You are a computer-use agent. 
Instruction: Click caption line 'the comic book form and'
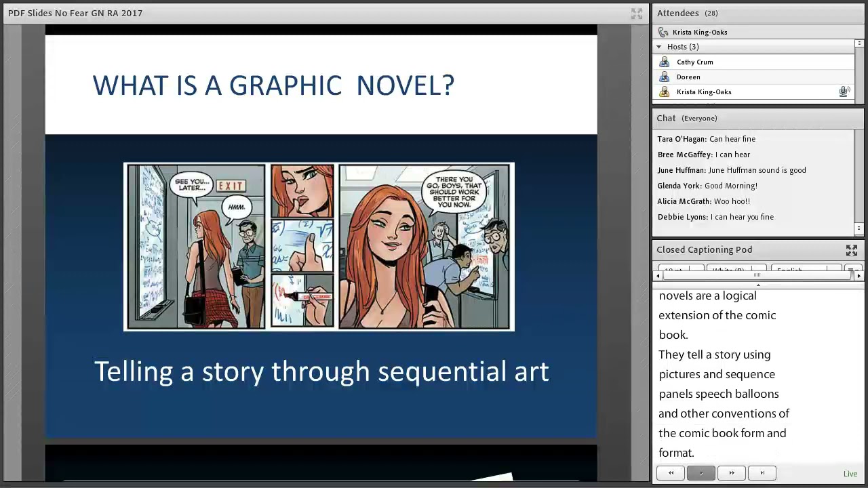point(722,433)
